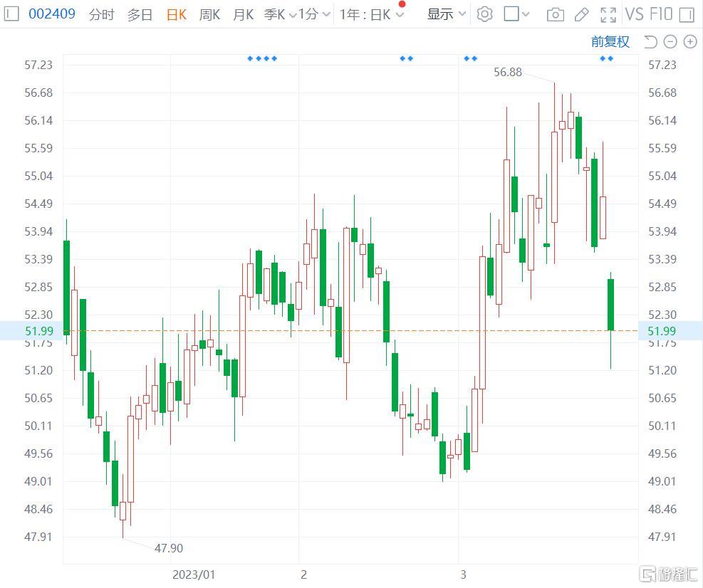Click the left axis 57.23 value
This screenshot has width=703, height=588.
[x=38, y=65]
